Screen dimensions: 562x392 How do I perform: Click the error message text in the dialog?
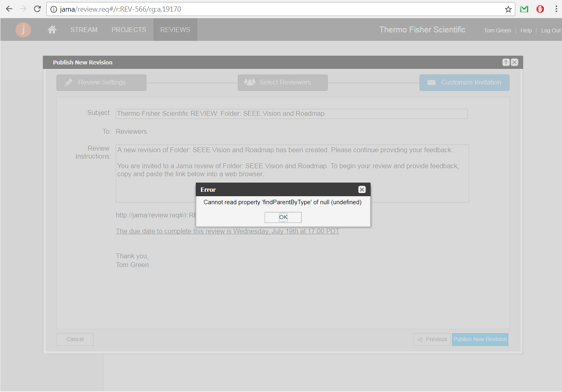pos(283,202)
